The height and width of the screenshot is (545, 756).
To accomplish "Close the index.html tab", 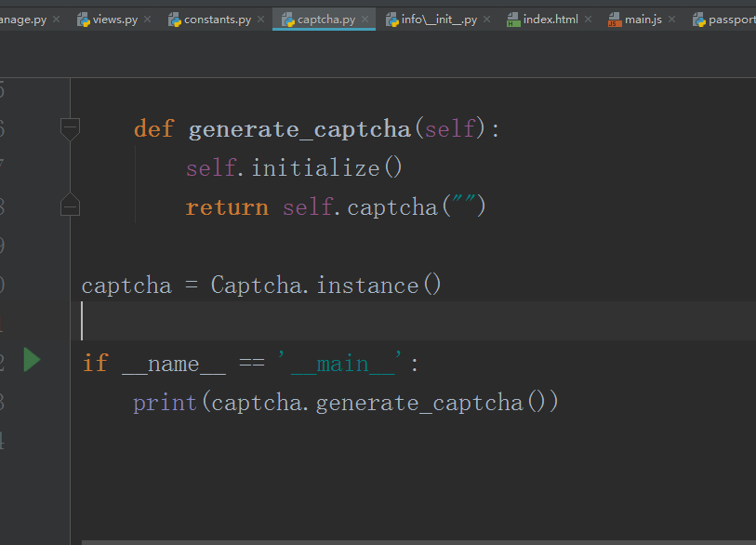I will pos(588,19).
